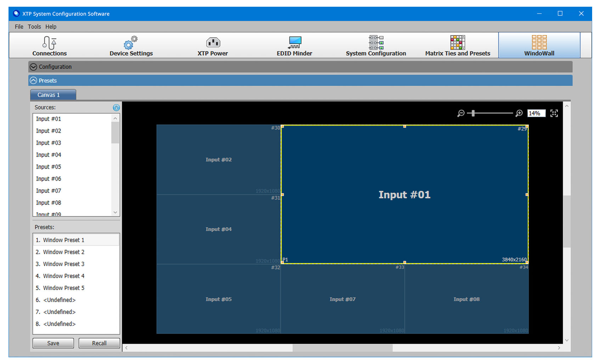Click the canvas vertical scroll up arrow
The width and height of the screenshot is (601, 364).
coord(567,106)
